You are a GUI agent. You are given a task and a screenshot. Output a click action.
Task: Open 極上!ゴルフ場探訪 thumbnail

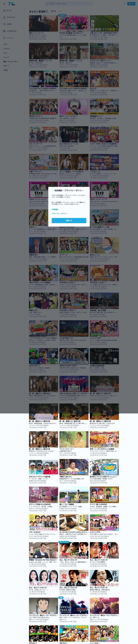point(74,495)
